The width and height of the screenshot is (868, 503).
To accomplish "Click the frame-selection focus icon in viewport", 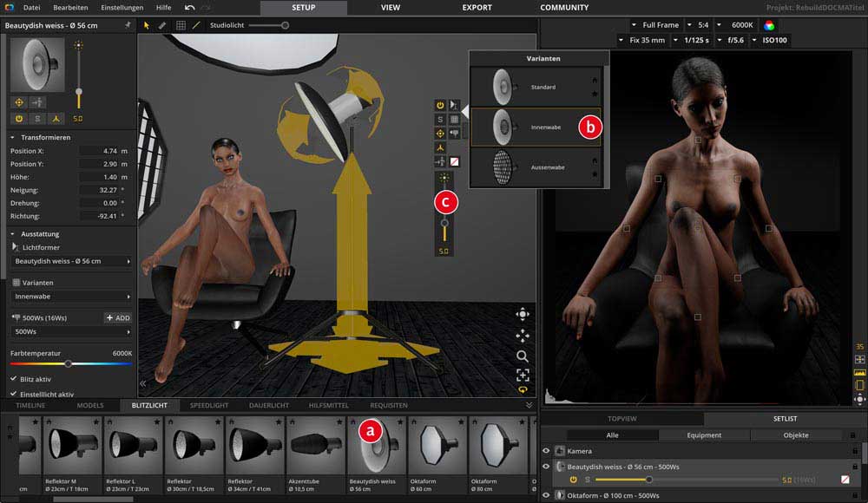I will click(523, 375).
